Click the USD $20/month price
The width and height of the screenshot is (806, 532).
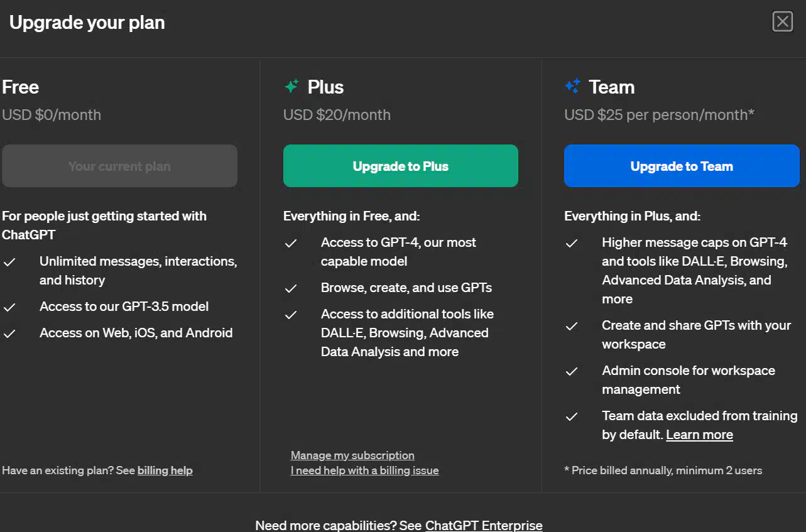click(337, 115)
